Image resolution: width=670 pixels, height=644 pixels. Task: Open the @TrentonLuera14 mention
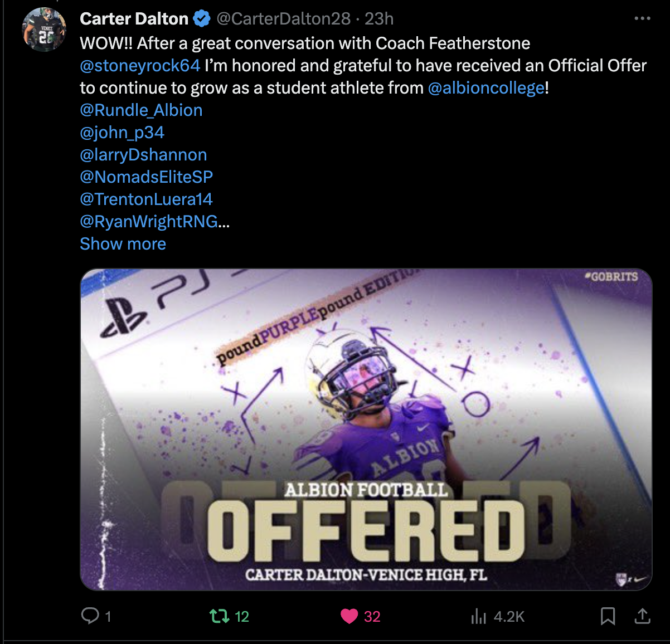pos(146,199)
